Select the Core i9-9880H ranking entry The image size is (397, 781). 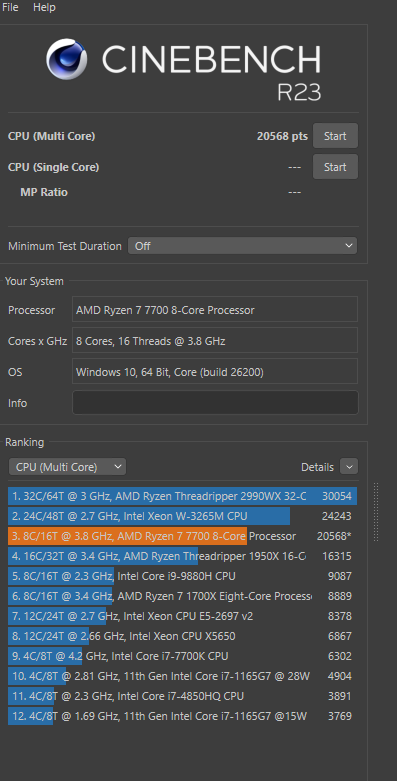183,576
